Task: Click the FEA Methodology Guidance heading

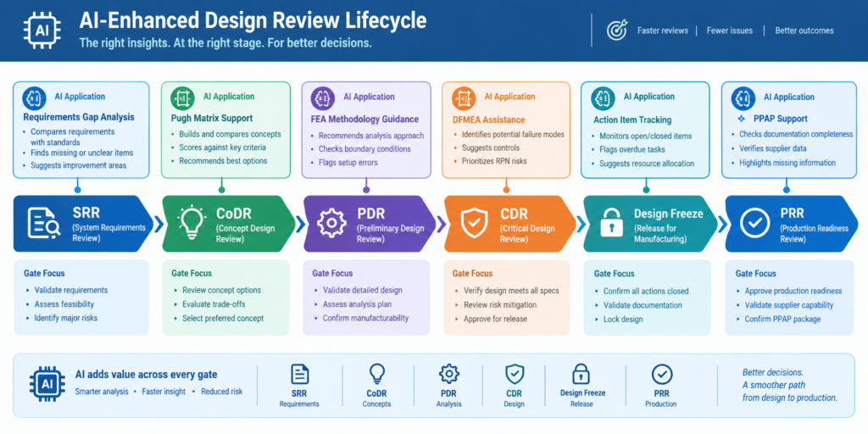Action: (365, 119)
